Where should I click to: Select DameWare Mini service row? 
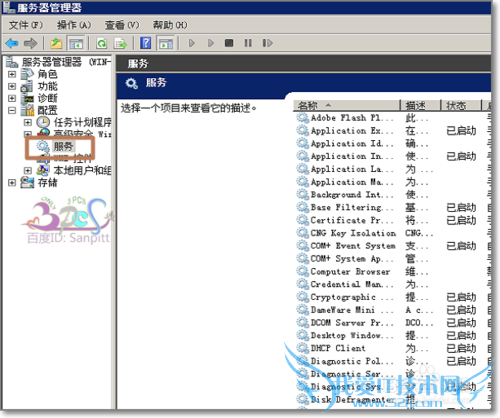[393, 310]
